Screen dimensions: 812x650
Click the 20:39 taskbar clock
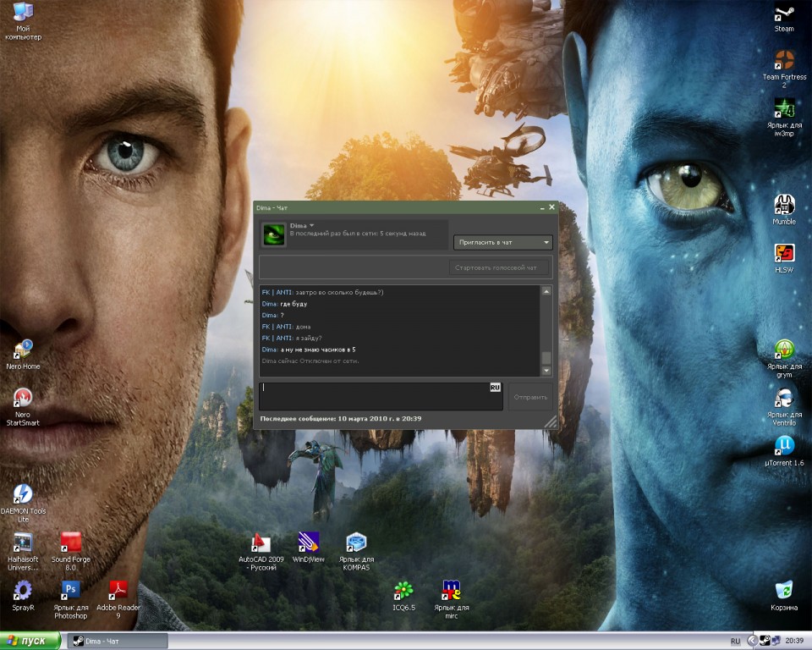click(x=794, y=641)
